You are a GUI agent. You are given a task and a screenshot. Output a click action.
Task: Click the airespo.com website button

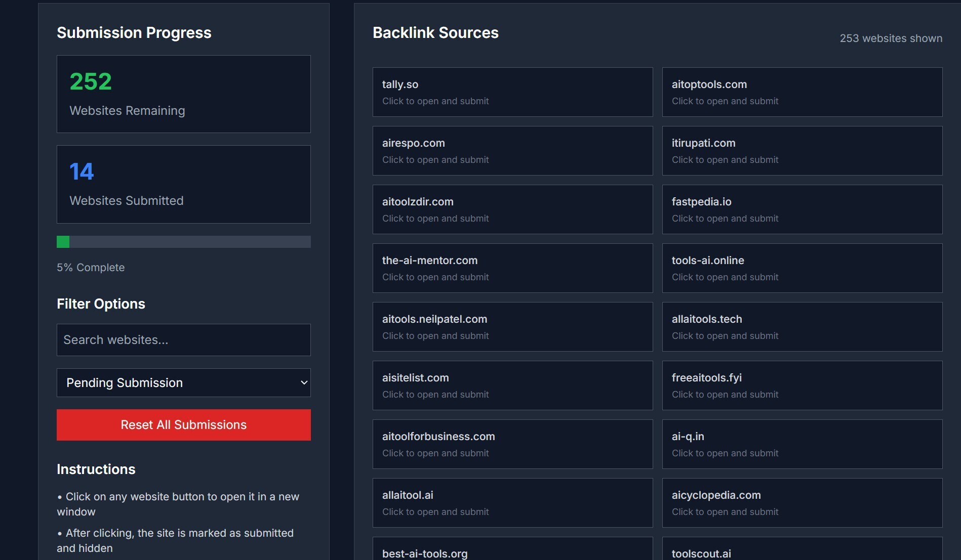512,151
